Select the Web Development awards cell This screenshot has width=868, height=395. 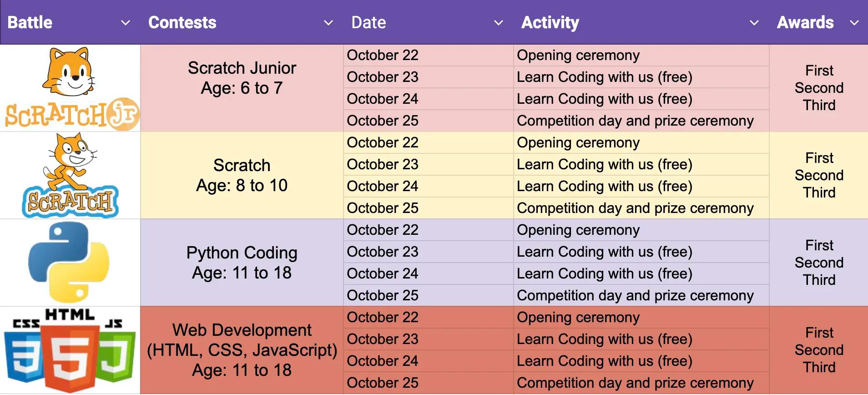tap(819, 350)
